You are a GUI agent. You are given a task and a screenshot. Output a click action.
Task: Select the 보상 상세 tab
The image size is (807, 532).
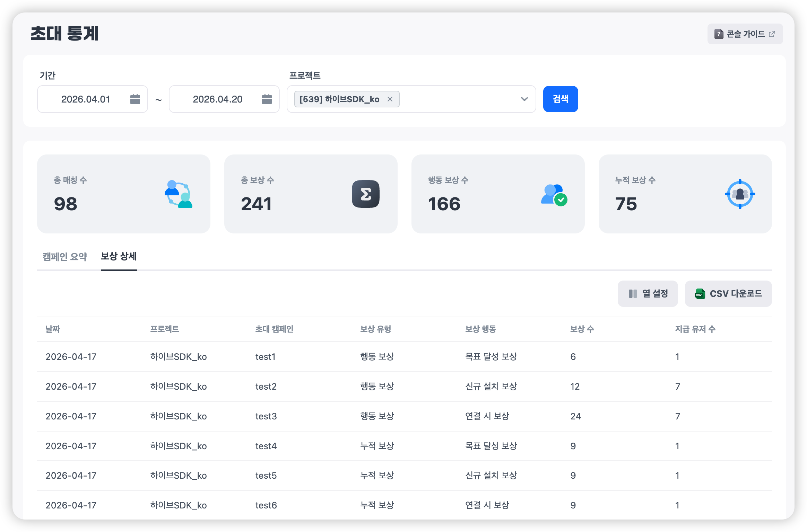tap(119, 256)
